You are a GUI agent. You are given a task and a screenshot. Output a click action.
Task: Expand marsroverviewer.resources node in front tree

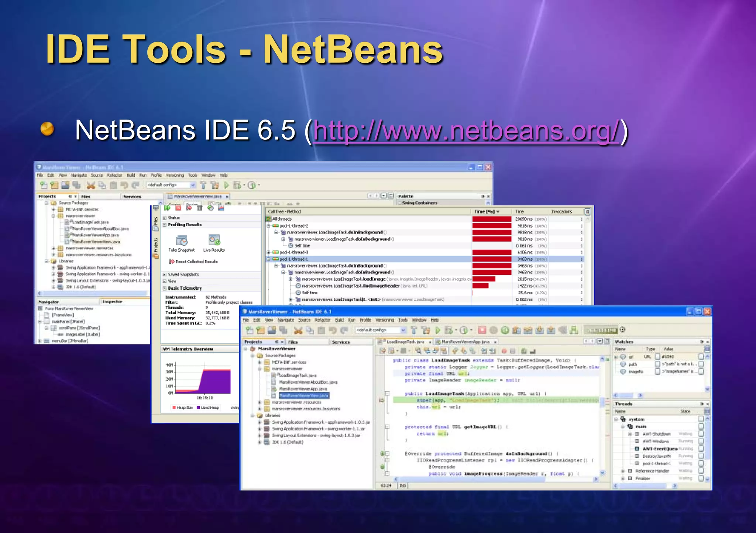[x=260, y=402]
